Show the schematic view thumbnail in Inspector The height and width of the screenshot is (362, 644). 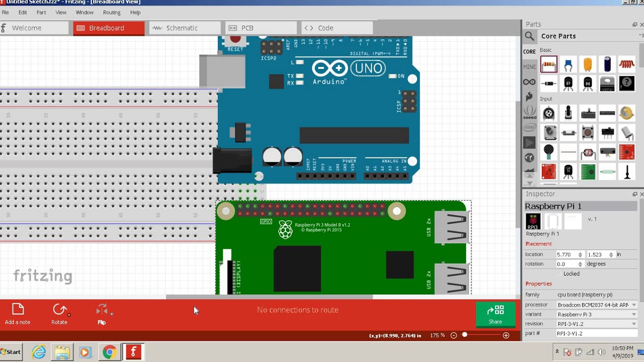coord(552,221)
